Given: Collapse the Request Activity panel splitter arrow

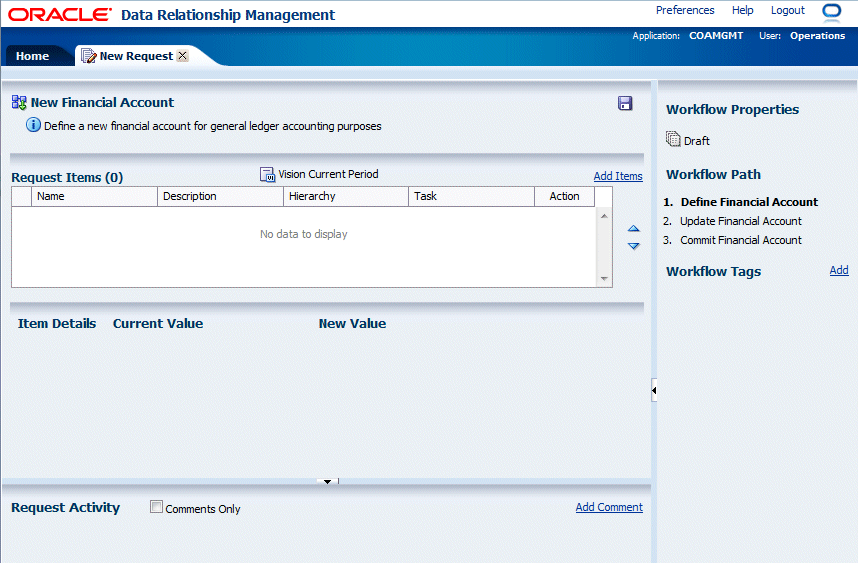Looking at the screenshot, I should [x=327, y=481].
